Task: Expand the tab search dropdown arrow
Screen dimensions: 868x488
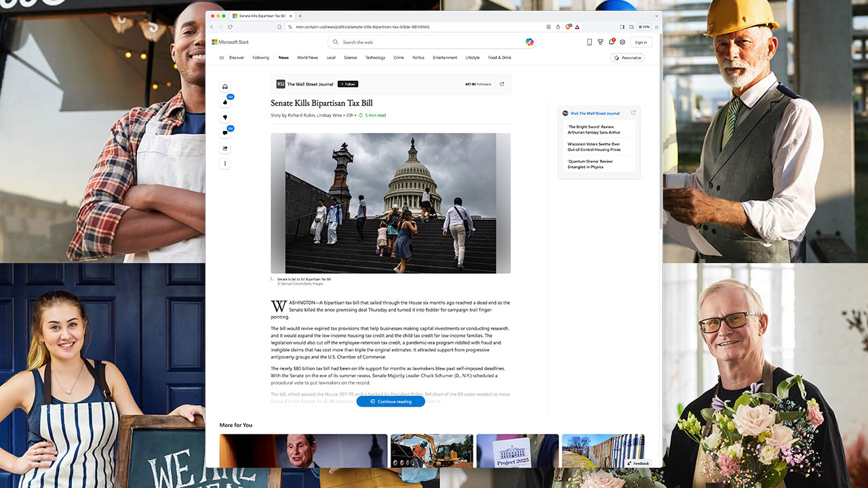Action: [x=656, y=16]
